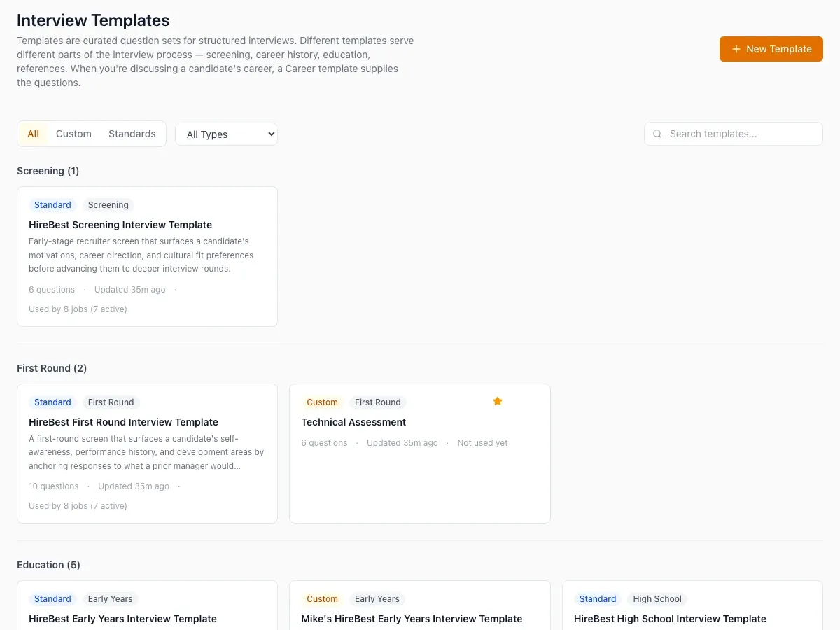The image size is (840, 630).
Task: Click Standard badge on High School template
Action: (598, 599)
